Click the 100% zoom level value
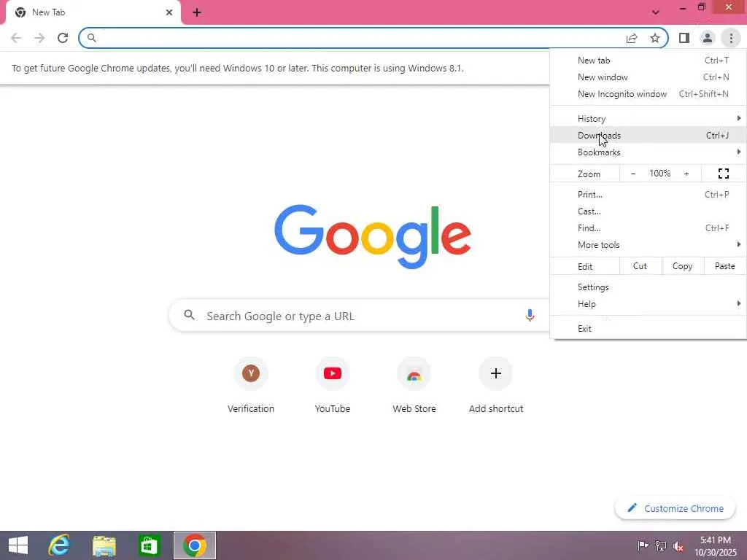This screenshot has height=560, width=747. (x=659, y=174)
